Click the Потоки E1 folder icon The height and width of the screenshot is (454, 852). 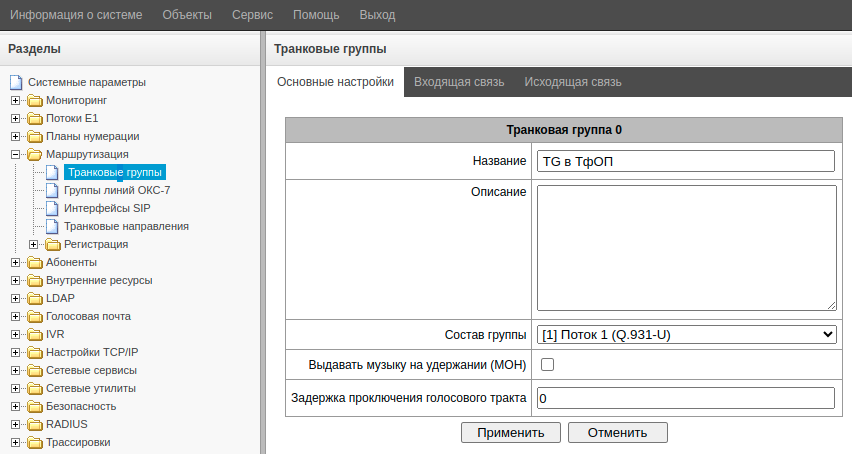[x=35, y=119]
